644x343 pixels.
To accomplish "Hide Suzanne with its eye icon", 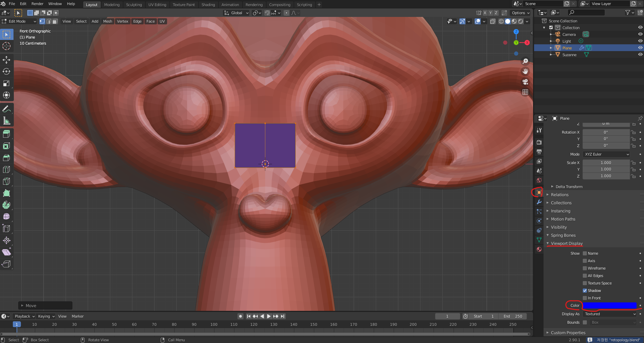I will [x=640, y=54].
